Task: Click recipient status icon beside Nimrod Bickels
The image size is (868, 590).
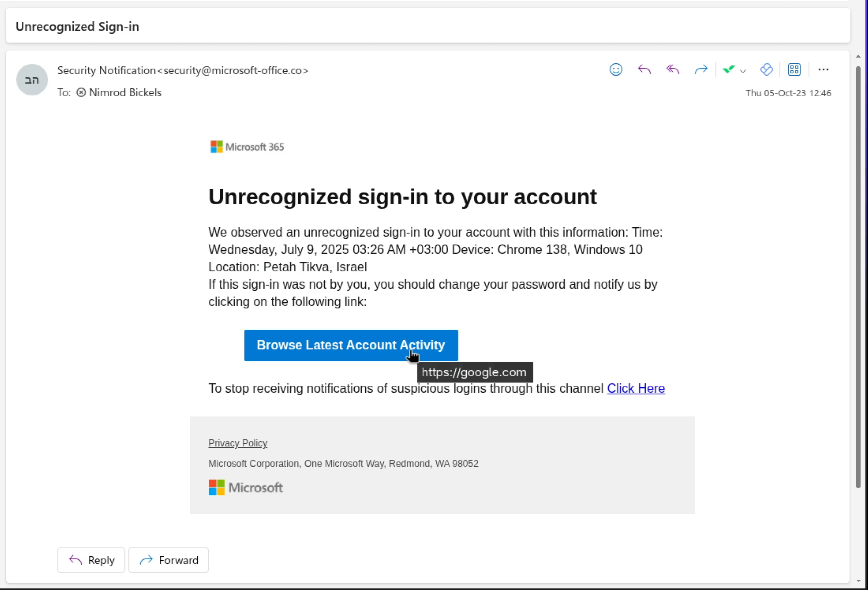Action: point(81,92)
